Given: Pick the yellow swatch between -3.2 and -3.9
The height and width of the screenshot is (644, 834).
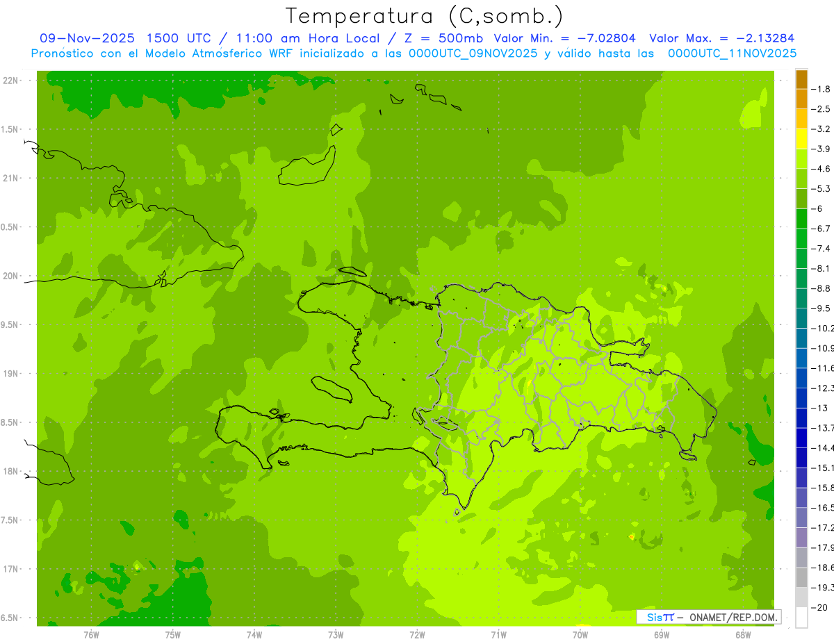Looking at the screenshot, I should (801, 140).
